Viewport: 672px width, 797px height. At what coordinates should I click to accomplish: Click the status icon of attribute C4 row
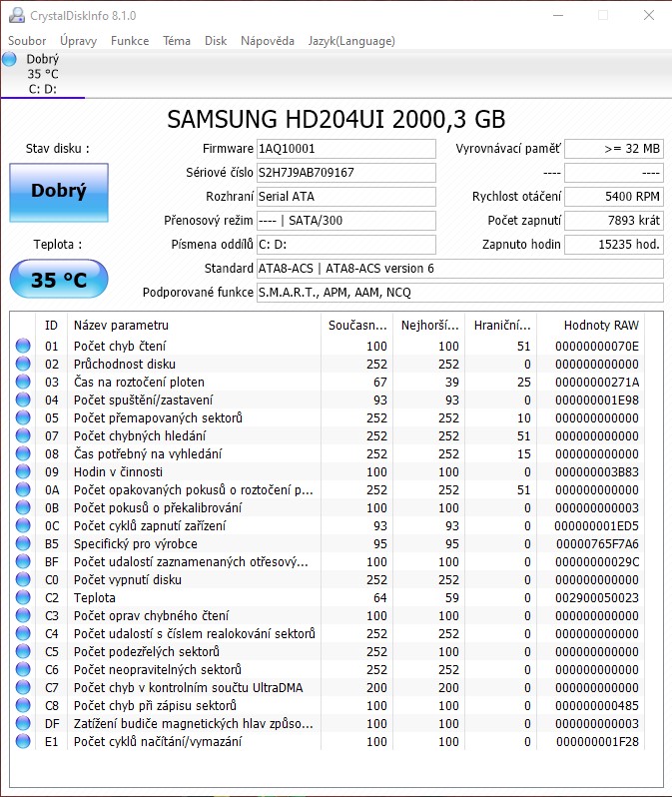tap(23, 633)
